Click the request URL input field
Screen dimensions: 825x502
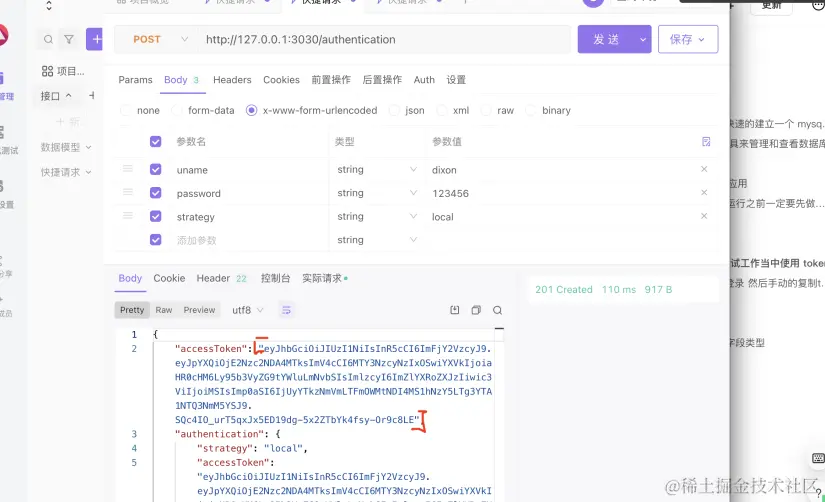[x=383, y=39]
